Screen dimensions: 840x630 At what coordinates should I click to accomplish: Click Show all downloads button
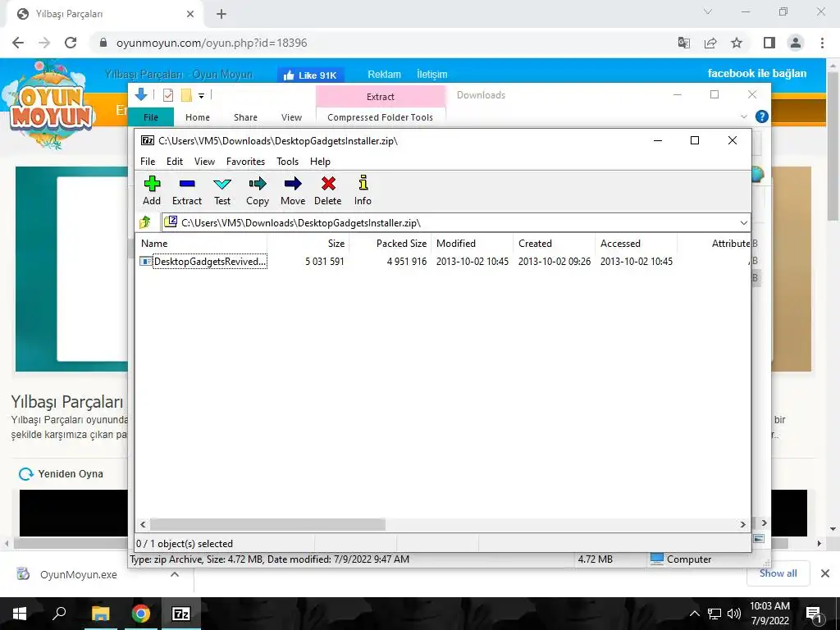[778, 573]
